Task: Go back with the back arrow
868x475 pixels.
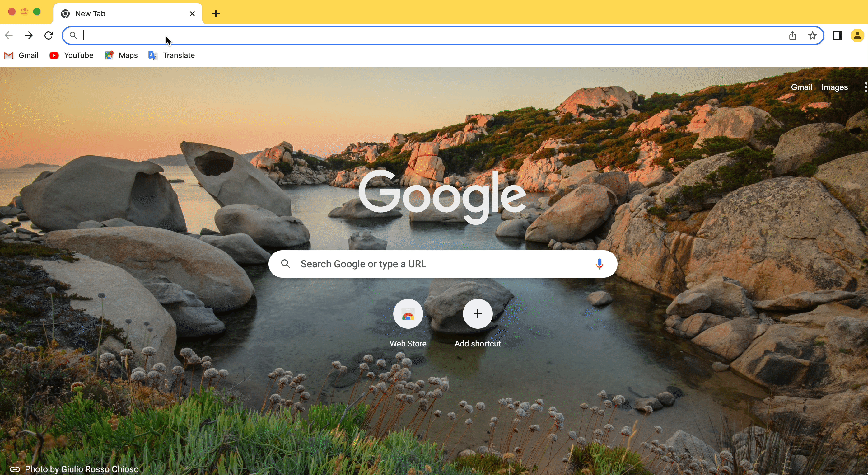Action: pyautogui.click(x=9, y=35)
